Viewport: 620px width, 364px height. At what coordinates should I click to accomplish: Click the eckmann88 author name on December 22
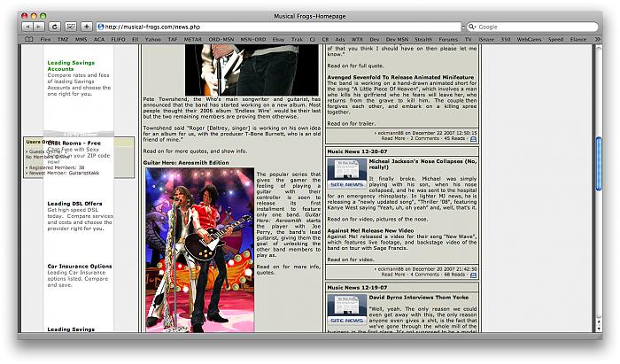390,133
